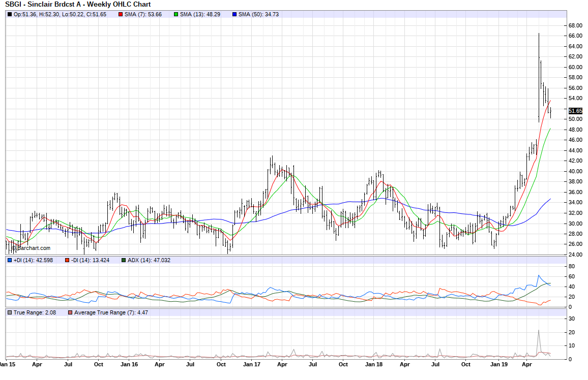Click the 24.00 price axis label
The image size is (588, 380).
point(575,255)
